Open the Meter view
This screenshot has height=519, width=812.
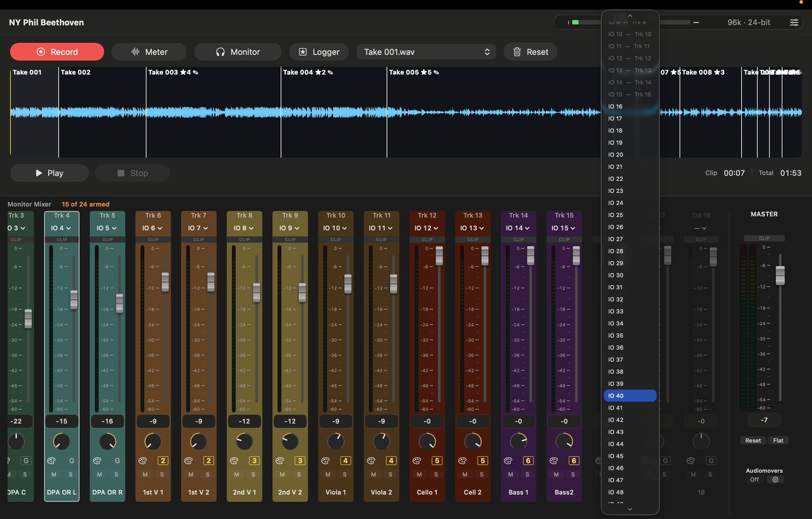[149, 52]
